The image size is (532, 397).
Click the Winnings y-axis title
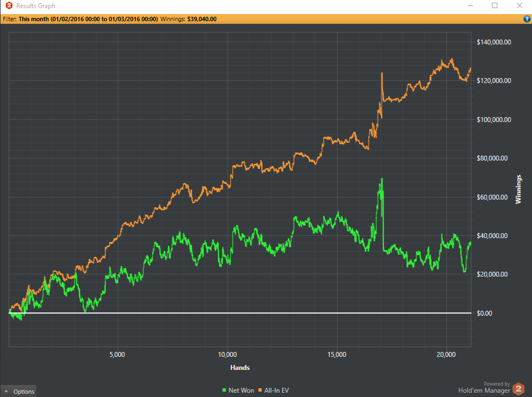[518, 189]
